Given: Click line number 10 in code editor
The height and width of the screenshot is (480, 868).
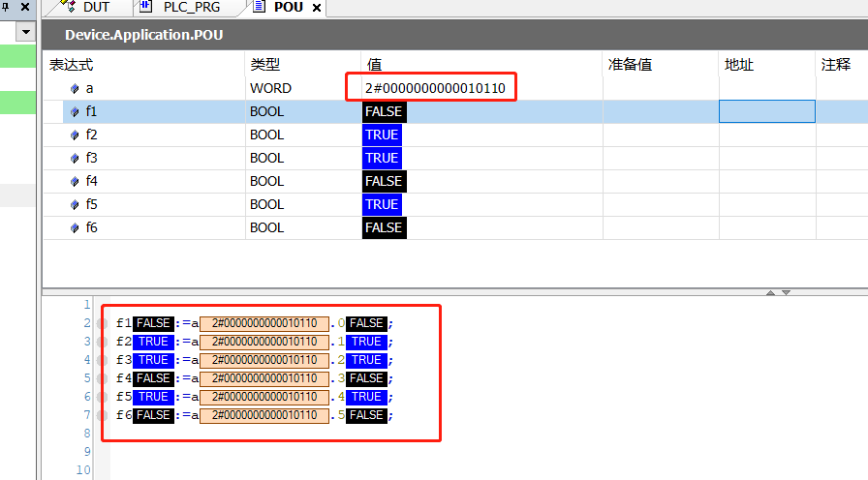Looking at the screenshot, I should (83, 470).
